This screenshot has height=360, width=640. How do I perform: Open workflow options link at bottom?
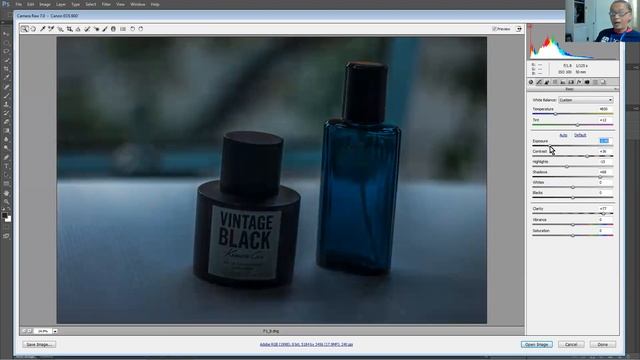pos(306,344)
